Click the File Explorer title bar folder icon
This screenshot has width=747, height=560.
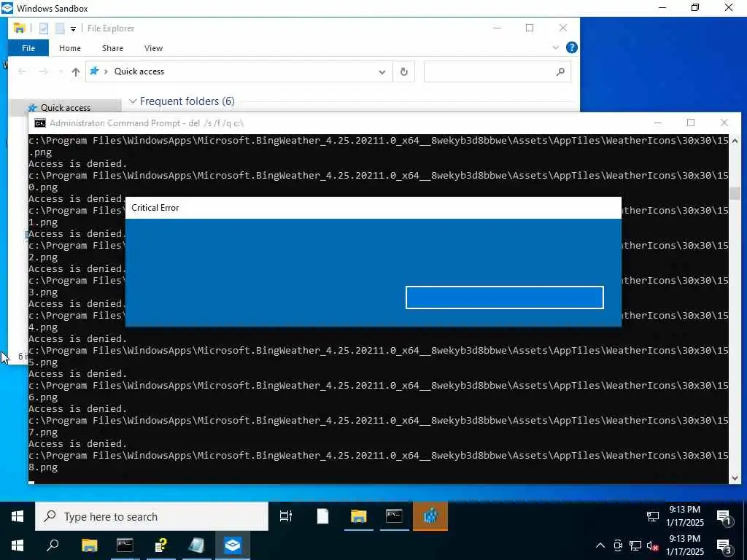pos(19,28)
